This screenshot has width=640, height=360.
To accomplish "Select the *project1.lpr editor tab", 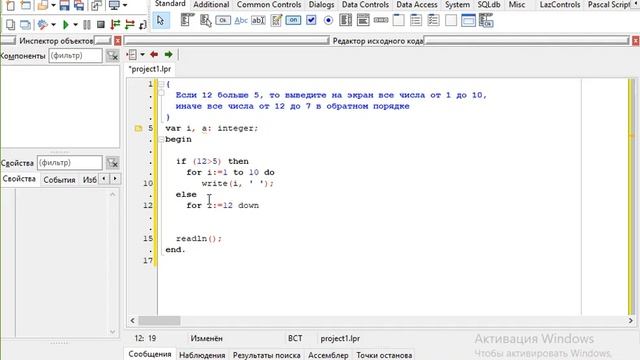I will click(x=150, y=69).
